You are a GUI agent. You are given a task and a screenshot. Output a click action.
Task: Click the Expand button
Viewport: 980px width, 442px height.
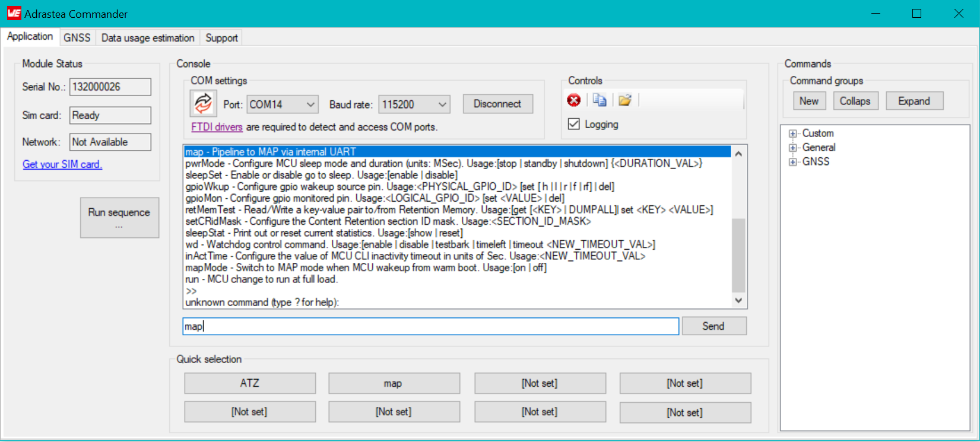click(914, 101)
